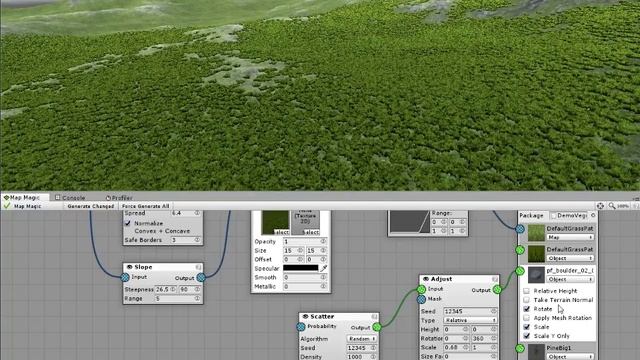Click the Adjust node Output connector

pos(497,290)
